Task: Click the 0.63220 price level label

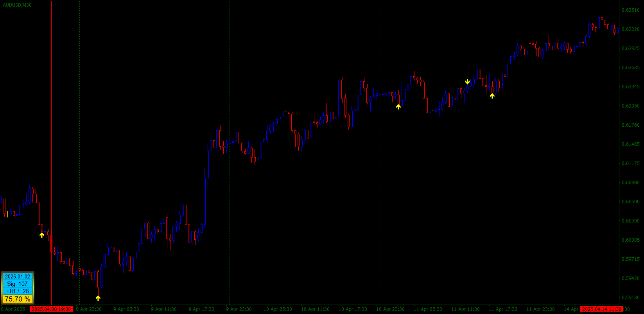Action: [630, 29]
